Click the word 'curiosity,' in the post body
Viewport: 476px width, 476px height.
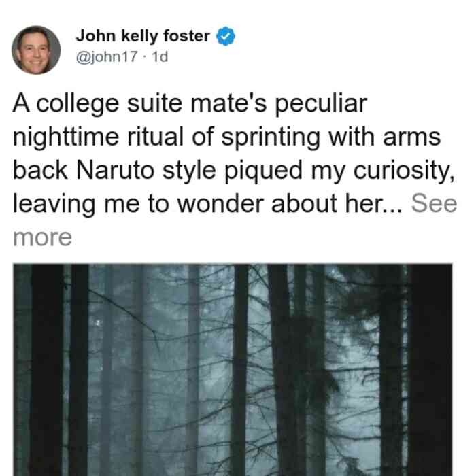(404, 171)
